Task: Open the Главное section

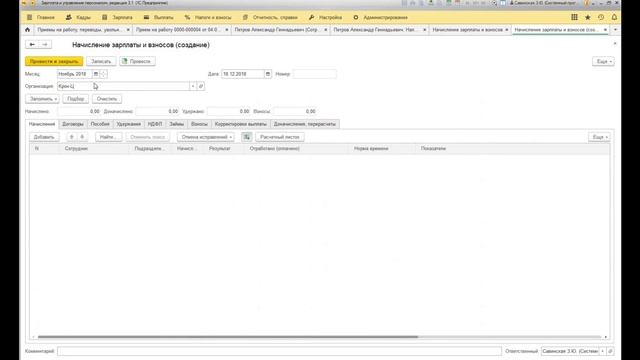Action: pyautogui.click(x=41, y=18)
